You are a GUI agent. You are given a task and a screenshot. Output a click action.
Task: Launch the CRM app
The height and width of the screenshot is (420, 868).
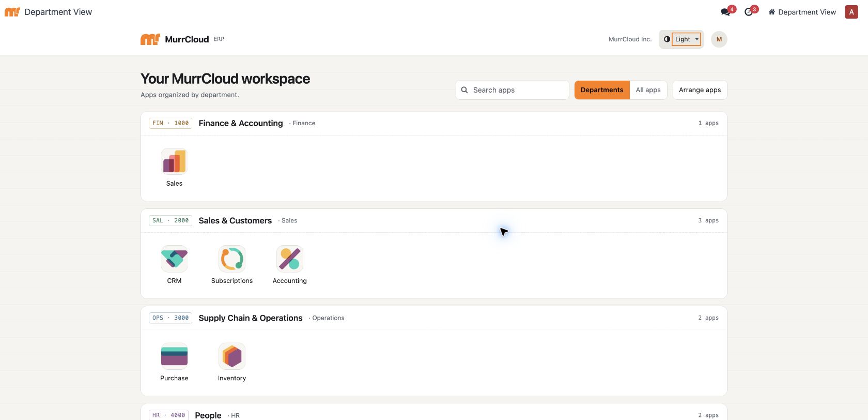point(174,264)
